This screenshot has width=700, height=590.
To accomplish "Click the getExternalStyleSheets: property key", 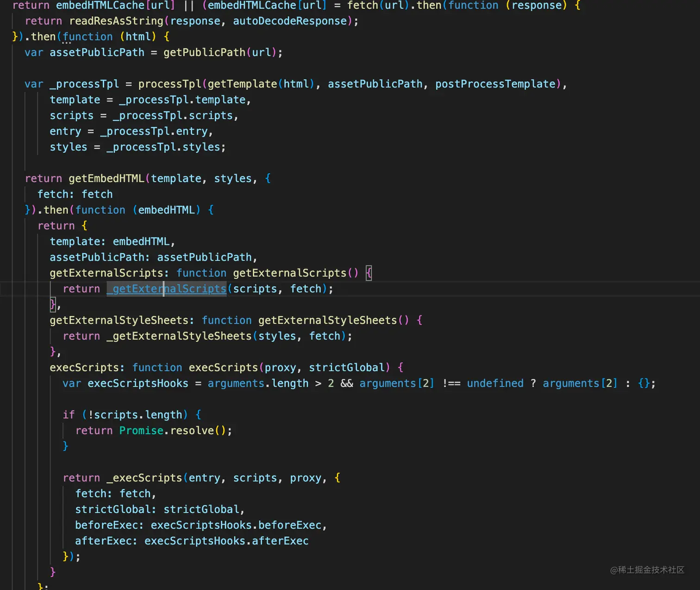I will pos(122,320).
